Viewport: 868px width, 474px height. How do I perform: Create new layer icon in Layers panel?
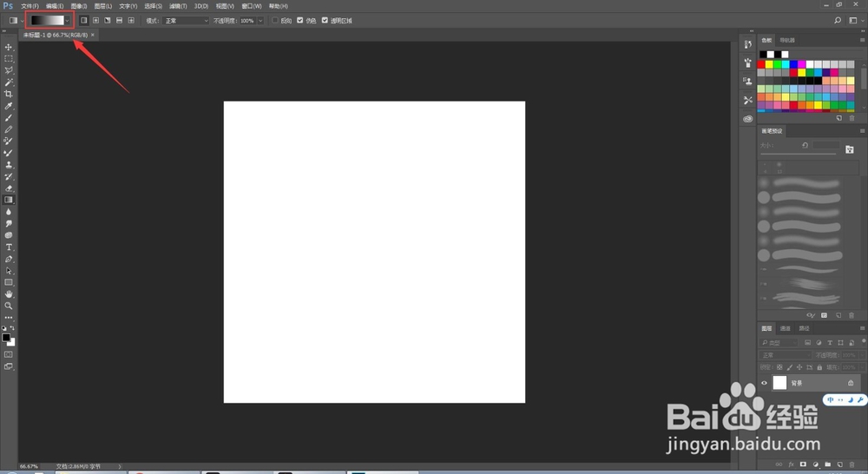[839, 464]
